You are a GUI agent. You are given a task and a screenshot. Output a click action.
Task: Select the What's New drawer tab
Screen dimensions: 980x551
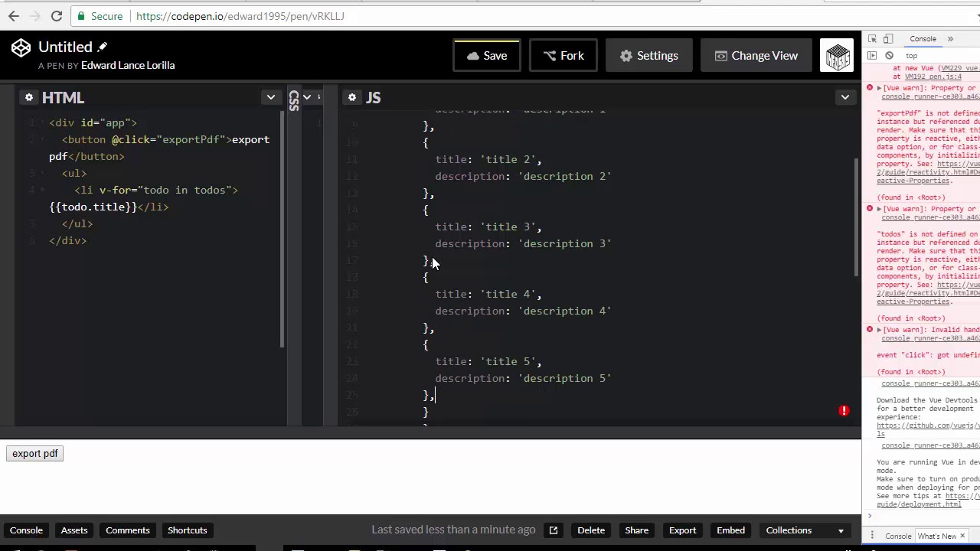[x=936, y=536]
